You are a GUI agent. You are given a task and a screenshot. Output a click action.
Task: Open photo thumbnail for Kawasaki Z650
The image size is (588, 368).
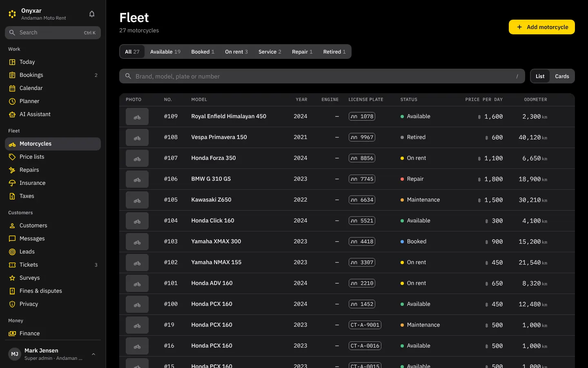[x=137, y=200]
